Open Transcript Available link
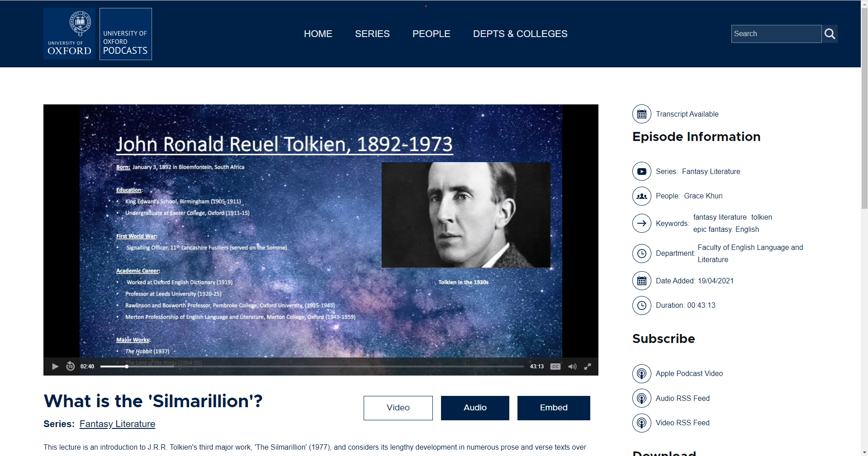Viewport: 868px width, 456px height. pyautogui.click(x=687, y=114)
